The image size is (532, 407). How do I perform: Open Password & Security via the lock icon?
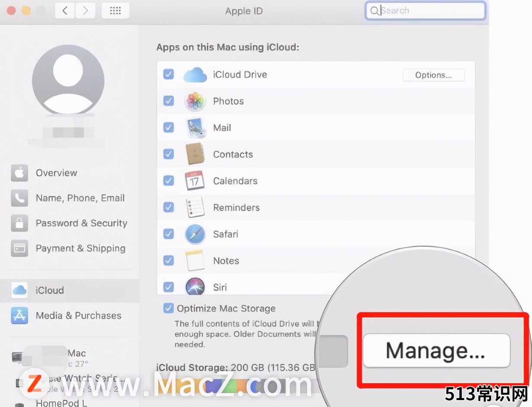pos(19,223)
